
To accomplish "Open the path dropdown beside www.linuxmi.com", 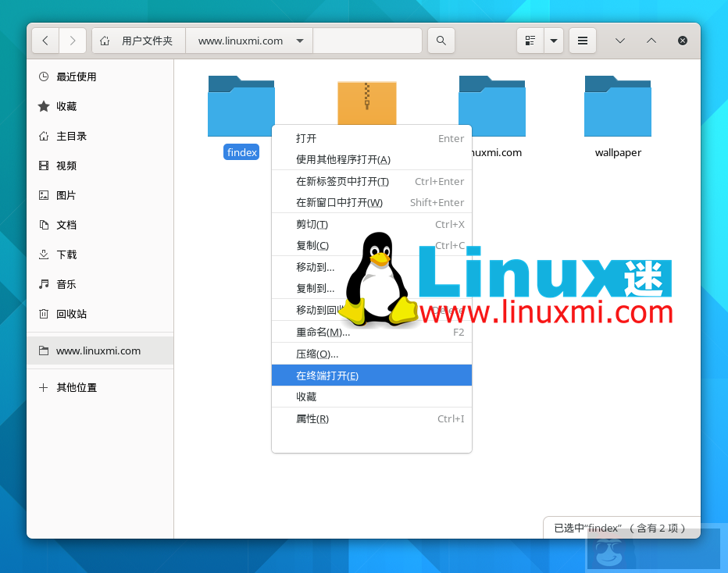I will tap(300, 40).
